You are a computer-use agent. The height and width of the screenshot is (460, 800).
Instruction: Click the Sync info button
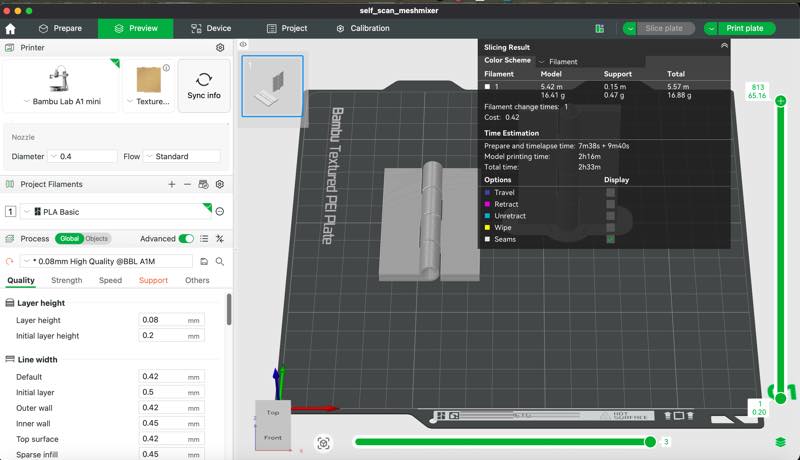coord(204,86)
